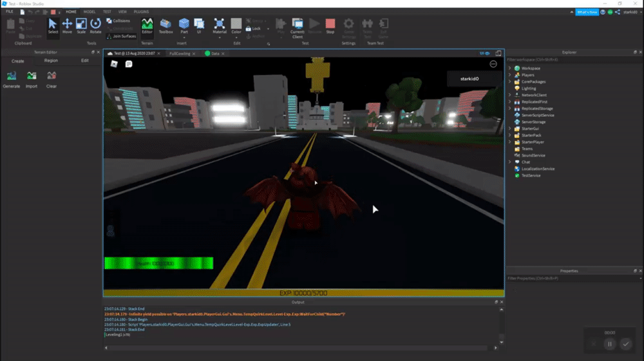This screenshot has width=644, height=361.
Task: Click the green stamina bar
Action: (x=158, y=263)
